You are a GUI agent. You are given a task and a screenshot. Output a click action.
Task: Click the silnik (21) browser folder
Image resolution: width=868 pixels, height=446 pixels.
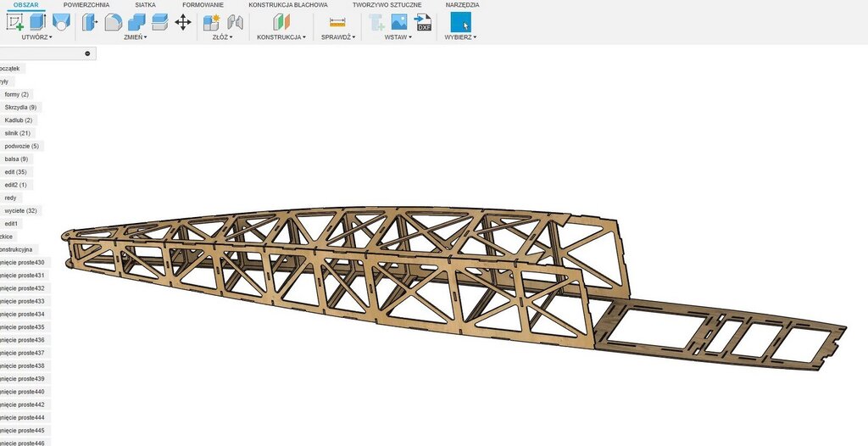18,133
